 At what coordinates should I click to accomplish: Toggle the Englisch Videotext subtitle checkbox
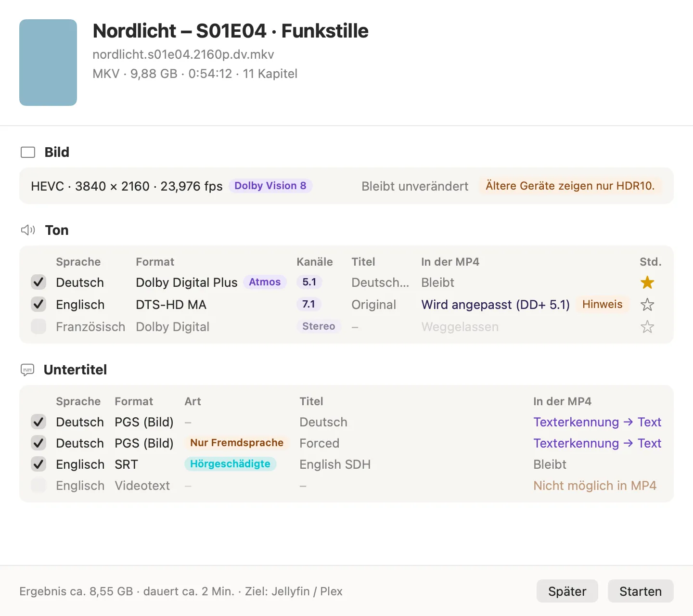click(x=38, y=485)
